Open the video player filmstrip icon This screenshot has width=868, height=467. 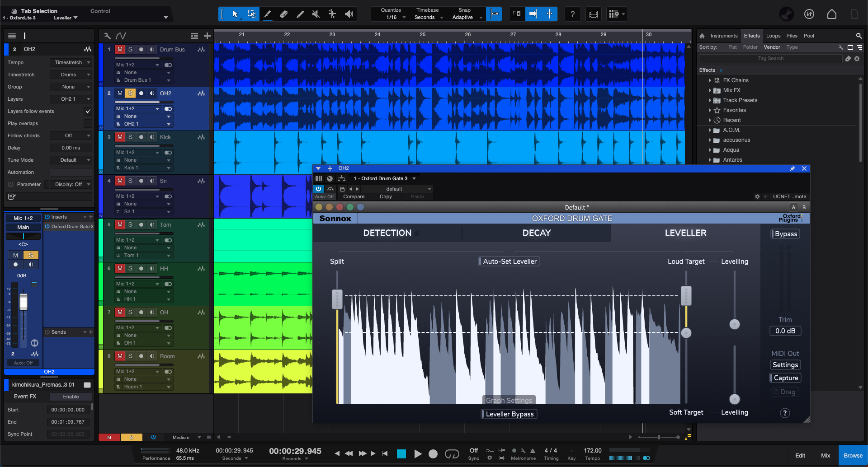(594, 14)
